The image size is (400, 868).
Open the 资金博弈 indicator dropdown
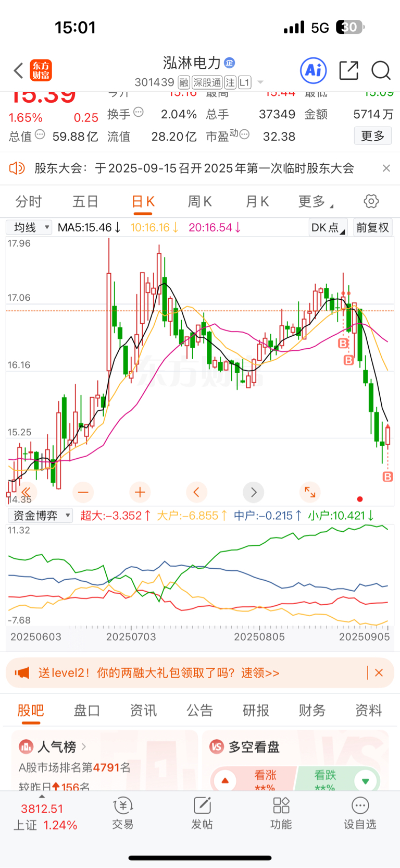coord(40,516)
